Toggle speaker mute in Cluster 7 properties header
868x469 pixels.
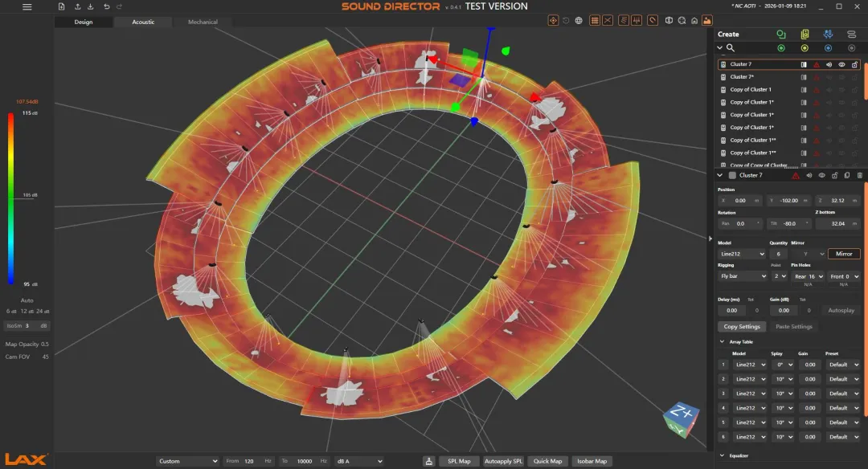[809, 175]
